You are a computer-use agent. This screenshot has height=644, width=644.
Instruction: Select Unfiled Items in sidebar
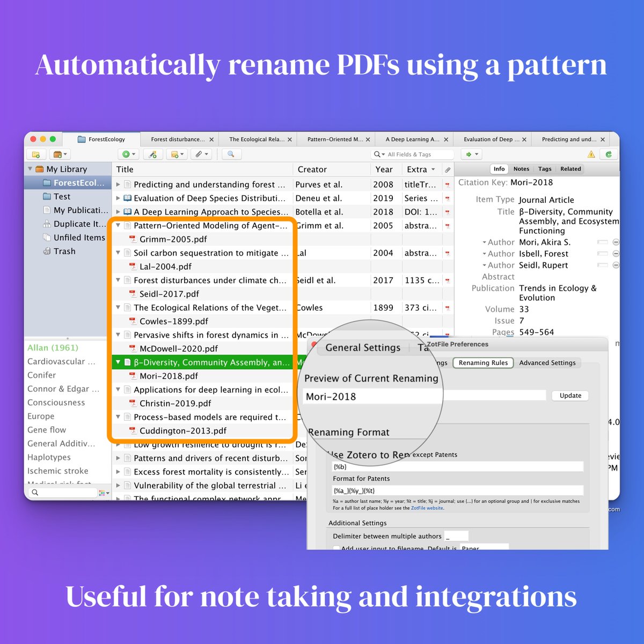click(79, 238)
